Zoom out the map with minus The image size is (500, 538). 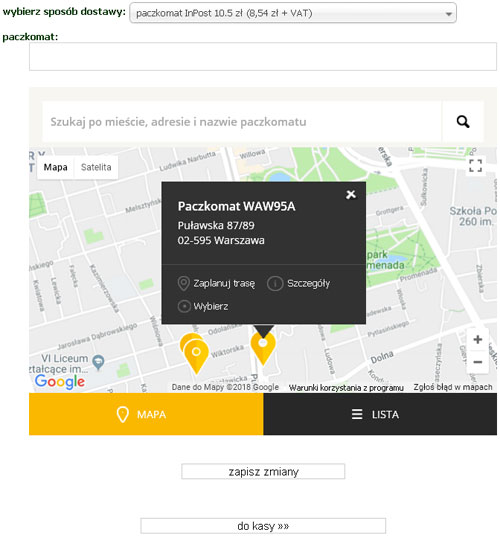pyautogui.click(x=477, y=362)
